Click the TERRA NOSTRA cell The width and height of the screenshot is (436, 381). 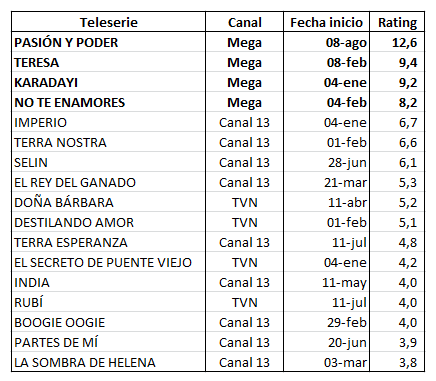click(109, 142)
